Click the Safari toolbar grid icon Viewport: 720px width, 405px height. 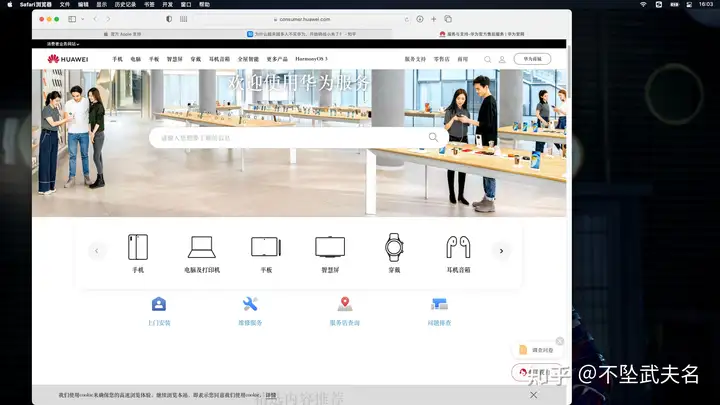coord(184,19)
